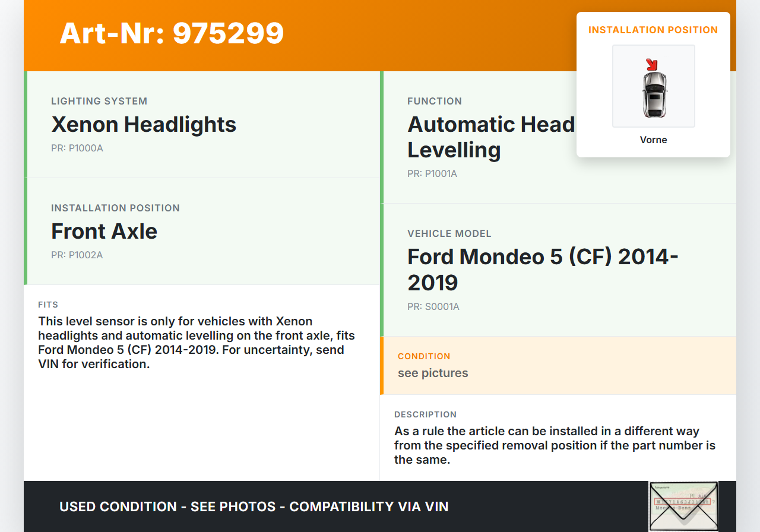Click the 'Vorne' position label
760x532 pixels.
click(653, 140)
